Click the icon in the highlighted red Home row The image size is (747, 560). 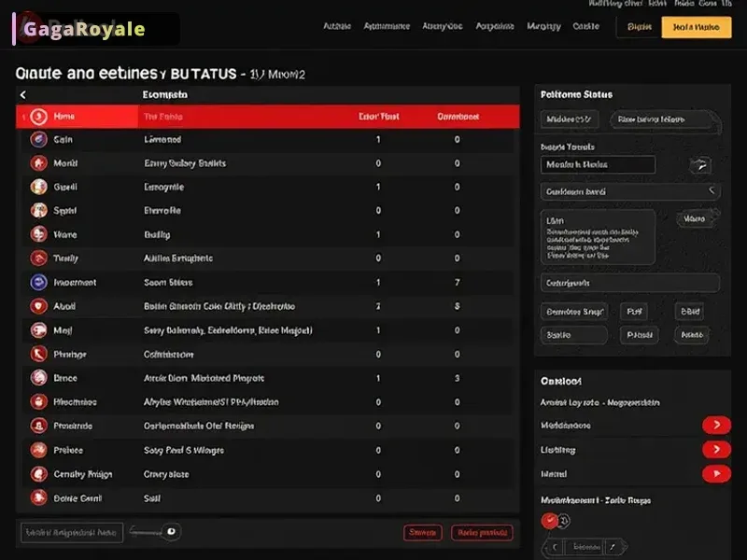coord(38,117)
